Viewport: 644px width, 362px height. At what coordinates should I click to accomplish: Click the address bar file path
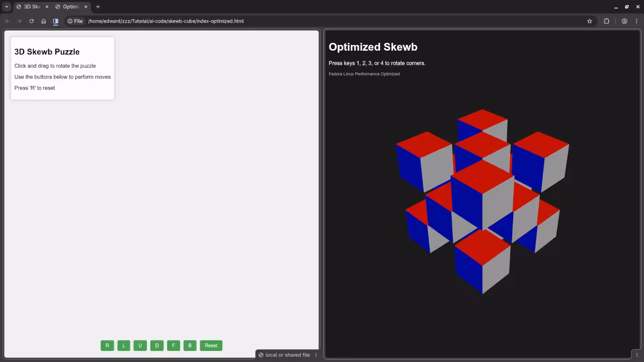pyautogui.click(x=166, y=21)
